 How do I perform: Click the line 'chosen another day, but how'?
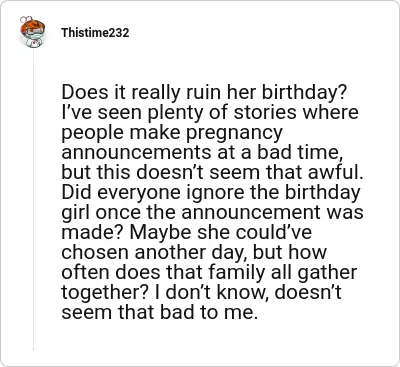pyautogui.click(x=194, y=253)
